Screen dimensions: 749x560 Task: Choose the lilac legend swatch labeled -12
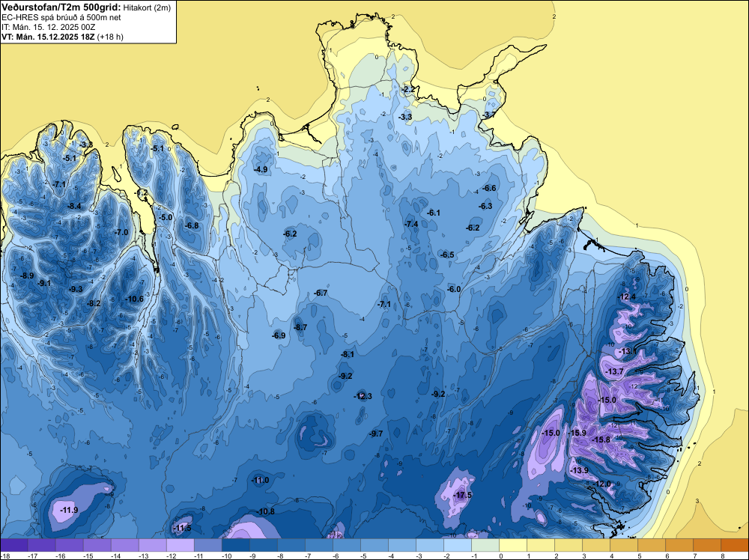tap(181, 545)
